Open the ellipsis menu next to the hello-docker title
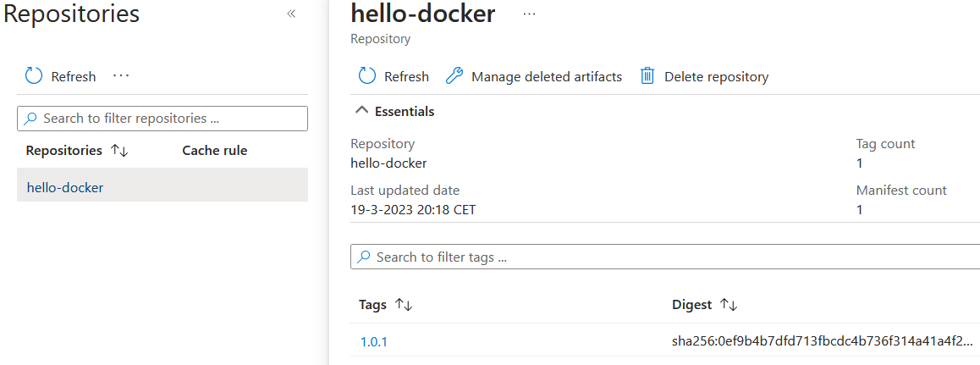 click(x=530, y=14)
